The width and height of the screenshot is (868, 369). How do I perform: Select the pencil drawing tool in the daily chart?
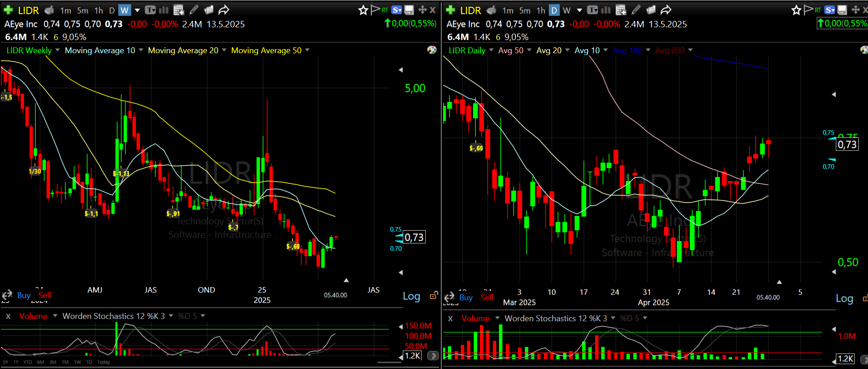tap(636, 10)
